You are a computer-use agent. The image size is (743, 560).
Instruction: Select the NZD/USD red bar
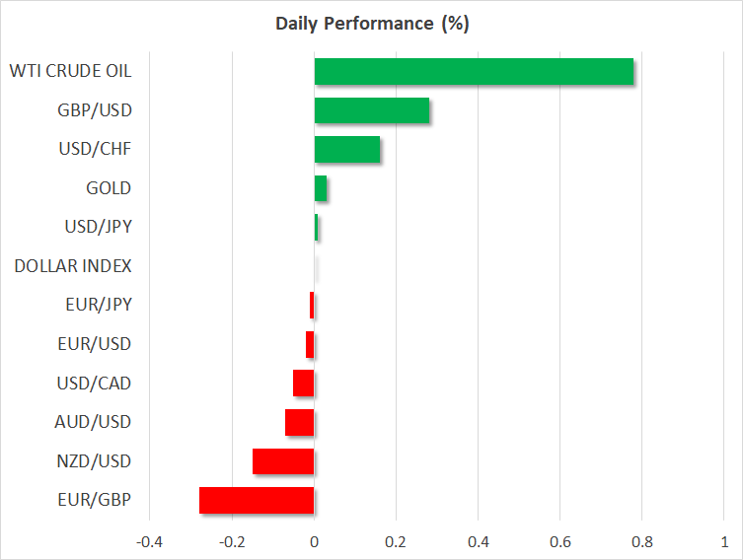tap(283, 461)
